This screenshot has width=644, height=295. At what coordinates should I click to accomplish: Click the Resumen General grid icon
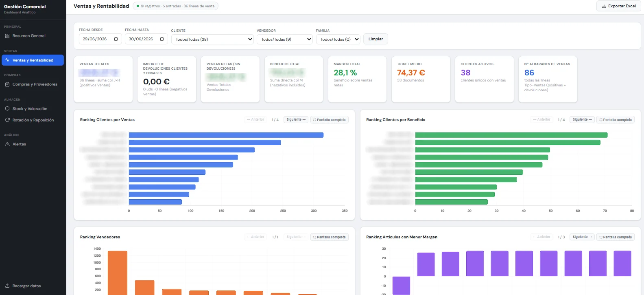(x=7, y=36)
